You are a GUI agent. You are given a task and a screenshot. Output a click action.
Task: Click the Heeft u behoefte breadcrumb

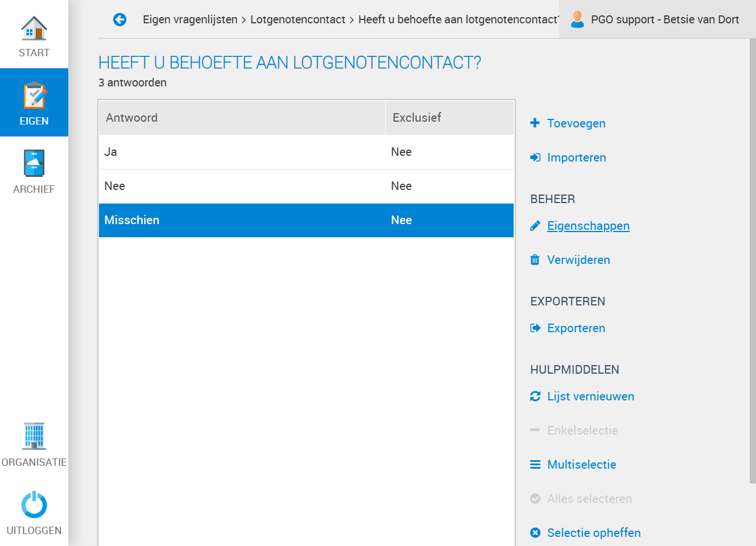click(x=458, y=19)
